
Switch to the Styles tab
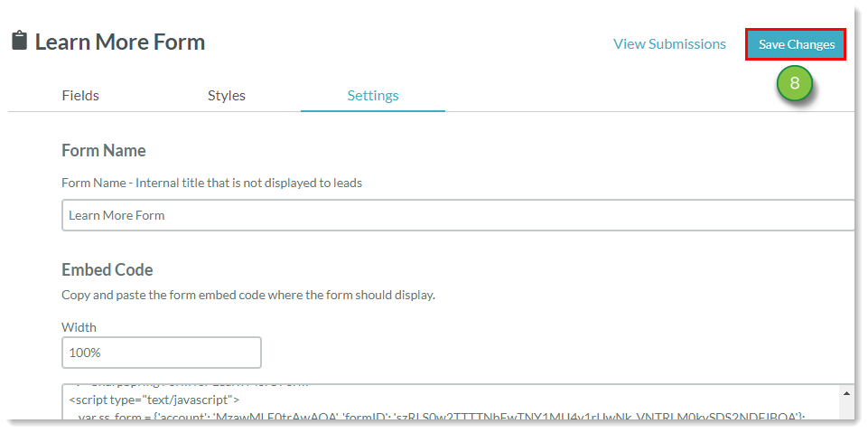coord(227,96)
